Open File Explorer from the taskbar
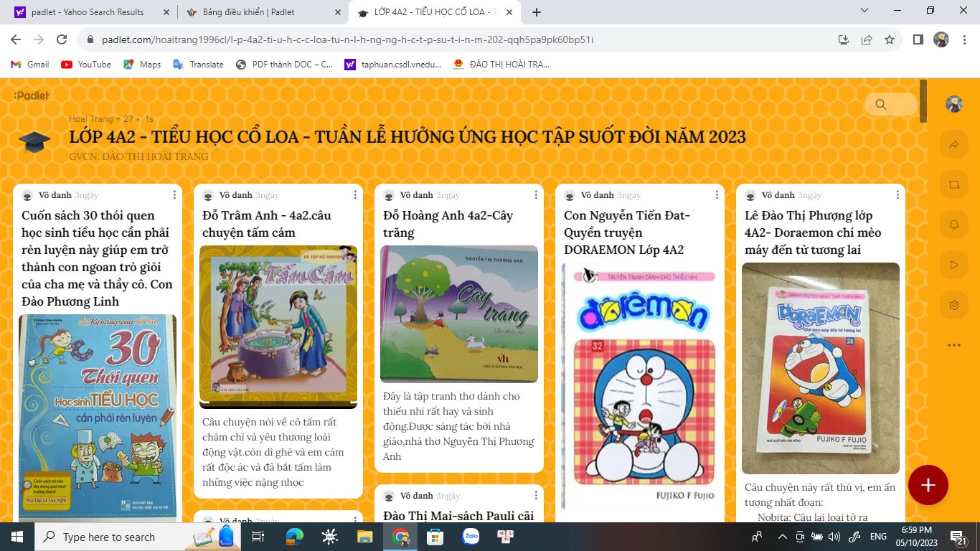 click(365, 537)
